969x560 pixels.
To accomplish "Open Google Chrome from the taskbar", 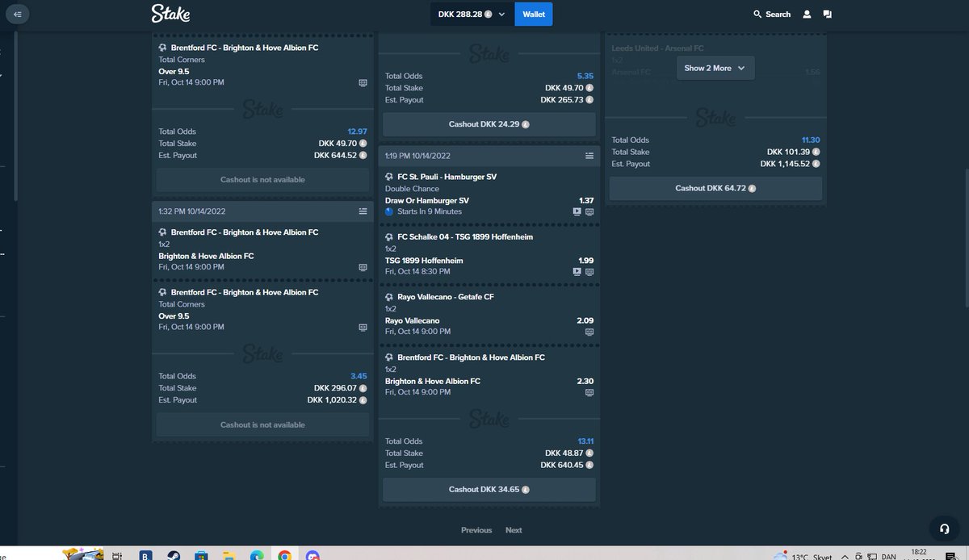I will point(284,555).
